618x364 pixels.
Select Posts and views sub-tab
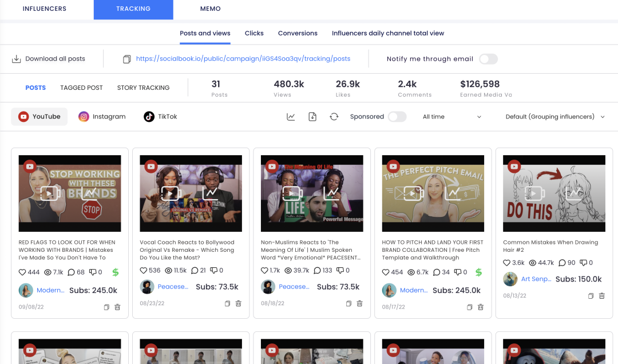205,34
